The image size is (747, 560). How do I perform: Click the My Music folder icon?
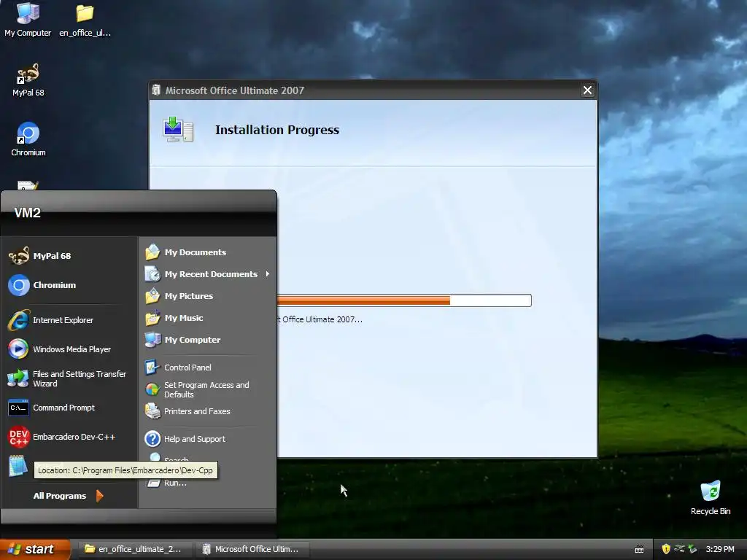tap(152, 318)
